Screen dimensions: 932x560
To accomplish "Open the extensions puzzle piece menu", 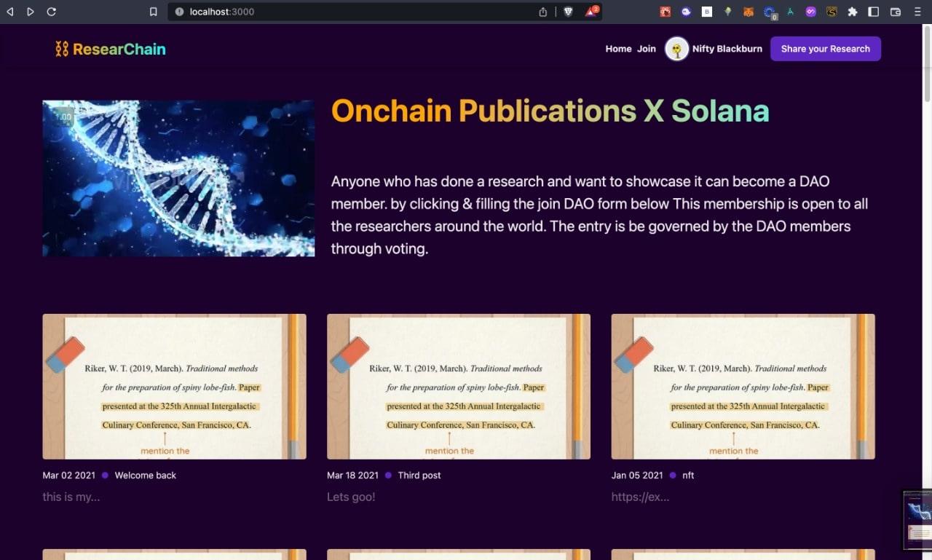I will click(853, 12).
